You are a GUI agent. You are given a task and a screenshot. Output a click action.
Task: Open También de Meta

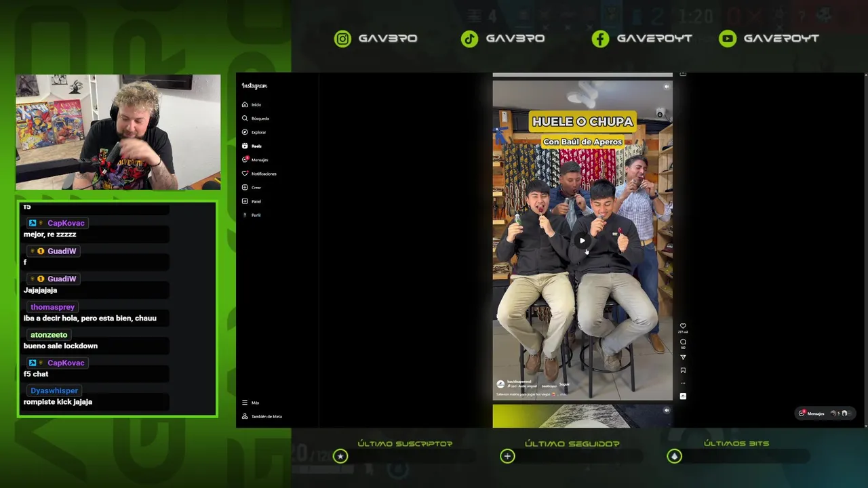262,416
